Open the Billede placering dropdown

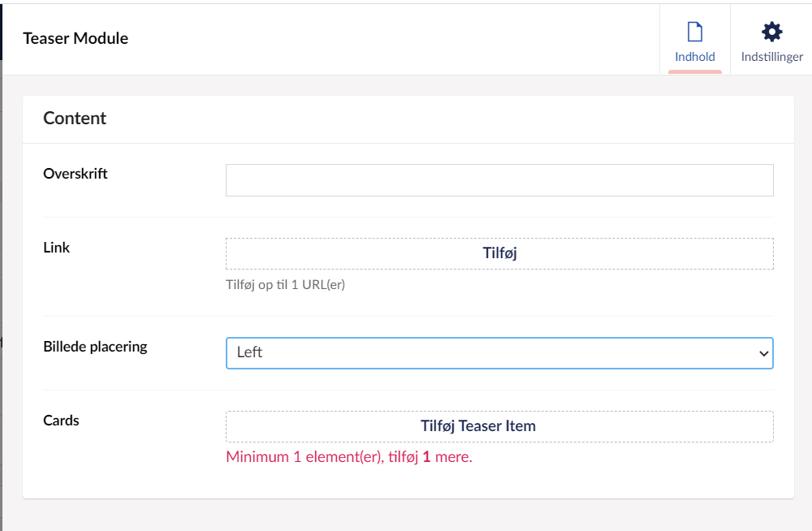(x=499, y=353)
